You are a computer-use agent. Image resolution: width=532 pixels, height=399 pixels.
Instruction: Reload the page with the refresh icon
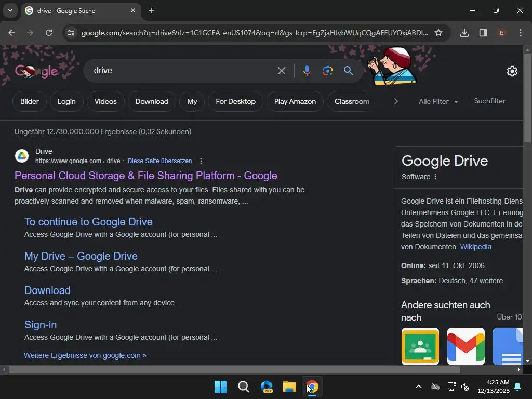pyautogui.click(x=49, y=33)
